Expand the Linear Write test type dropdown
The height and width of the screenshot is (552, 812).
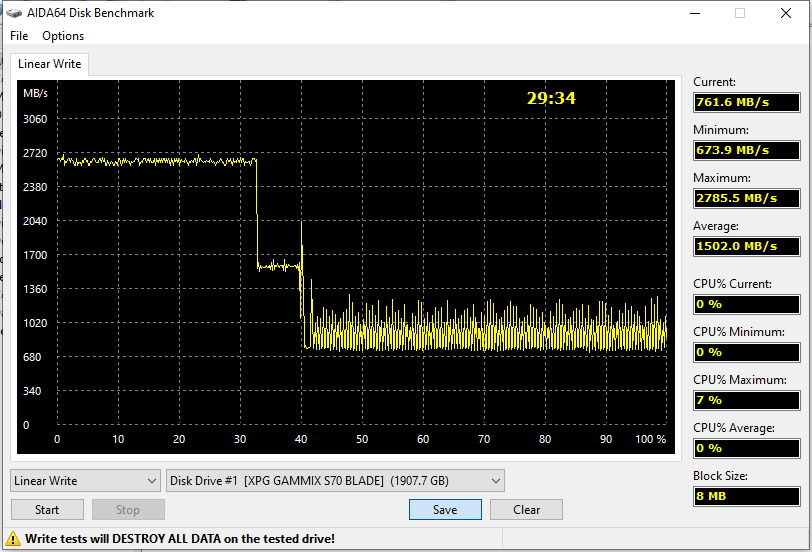pyautogui.click(x=85, y=481)
